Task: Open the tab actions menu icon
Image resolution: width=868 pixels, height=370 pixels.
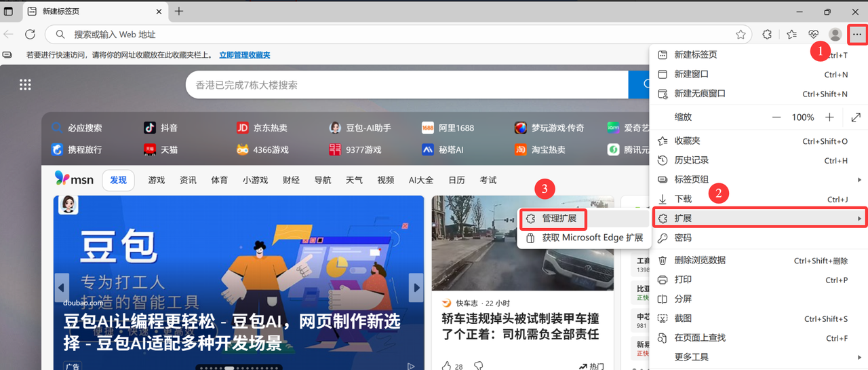Action: (8, 12)
